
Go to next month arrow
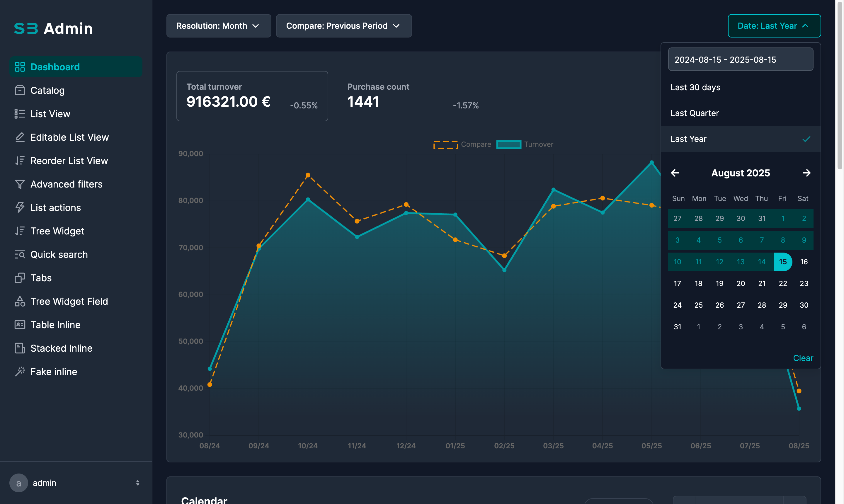coord(807,173)
